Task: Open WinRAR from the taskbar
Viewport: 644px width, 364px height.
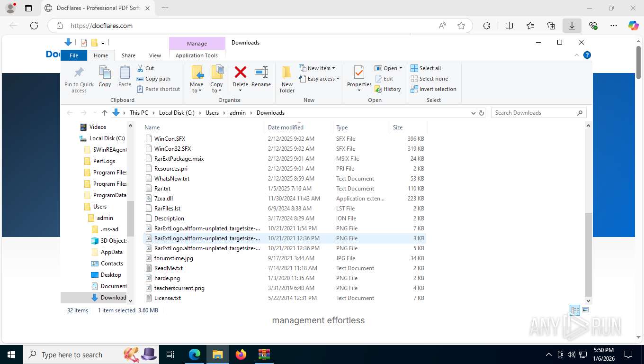Action: click(264, 355)
